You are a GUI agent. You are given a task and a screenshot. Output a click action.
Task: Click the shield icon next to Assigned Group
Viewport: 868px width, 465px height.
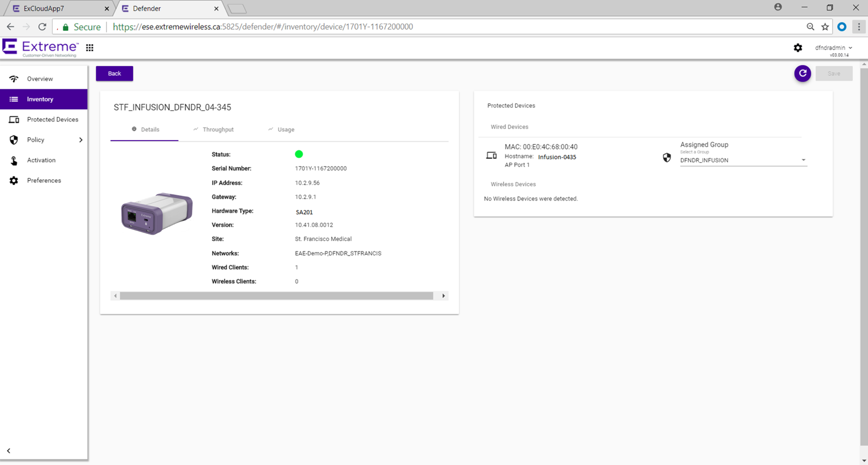click(667, 158)
